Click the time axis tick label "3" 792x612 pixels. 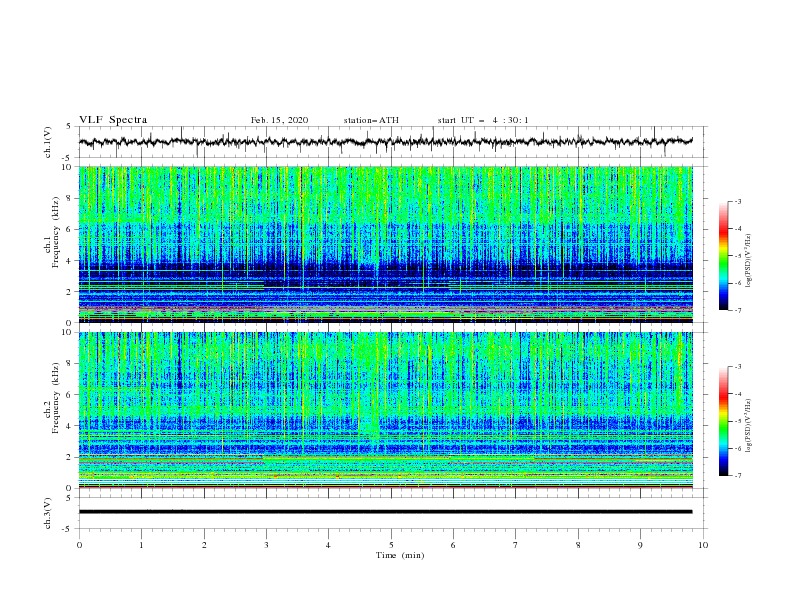[x=266, y=545]
